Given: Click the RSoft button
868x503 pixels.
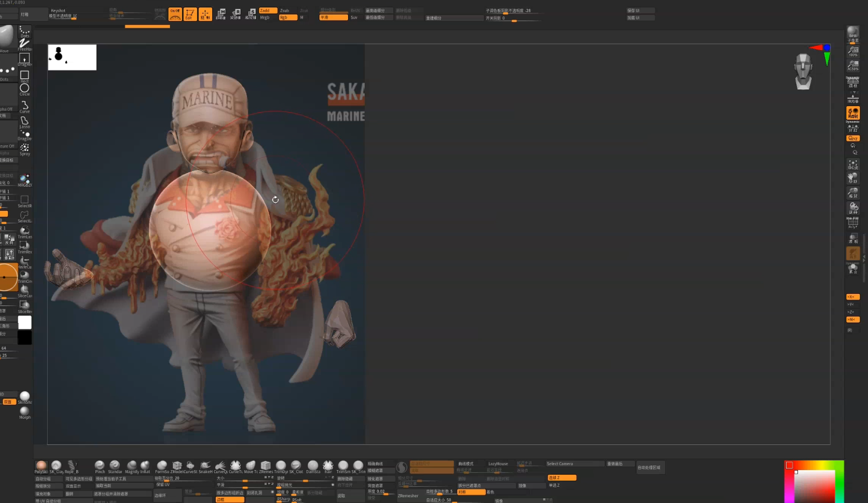Looking at the screenshot, I should [x=297, y=500].
